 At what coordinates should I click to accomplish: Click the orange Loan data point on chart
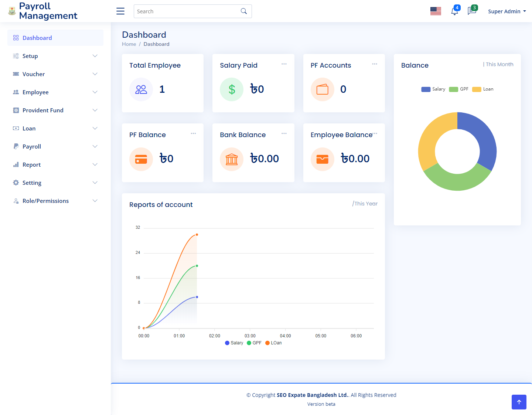[x=197, y=235]
